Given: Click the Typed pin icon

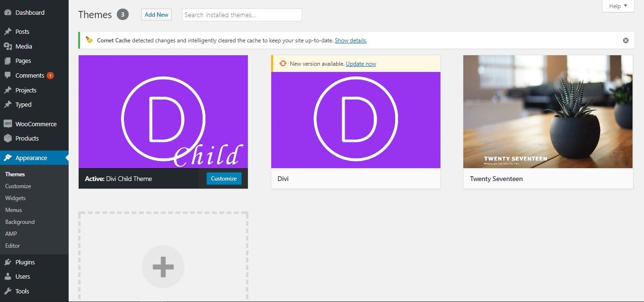Looking at the screenshot, I should (8, 104).
